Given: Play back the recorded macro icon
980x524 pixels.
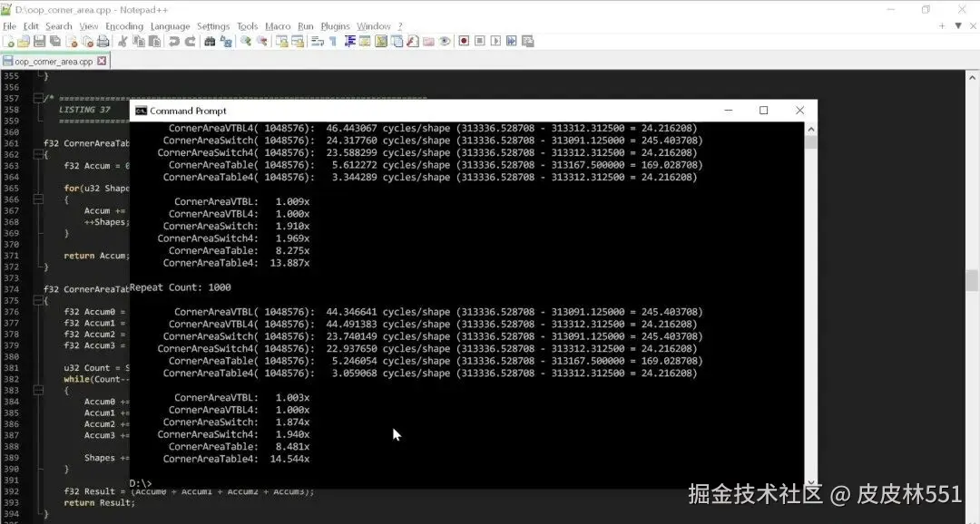Looking at the screenshot, I should click(x=495, y=41).
